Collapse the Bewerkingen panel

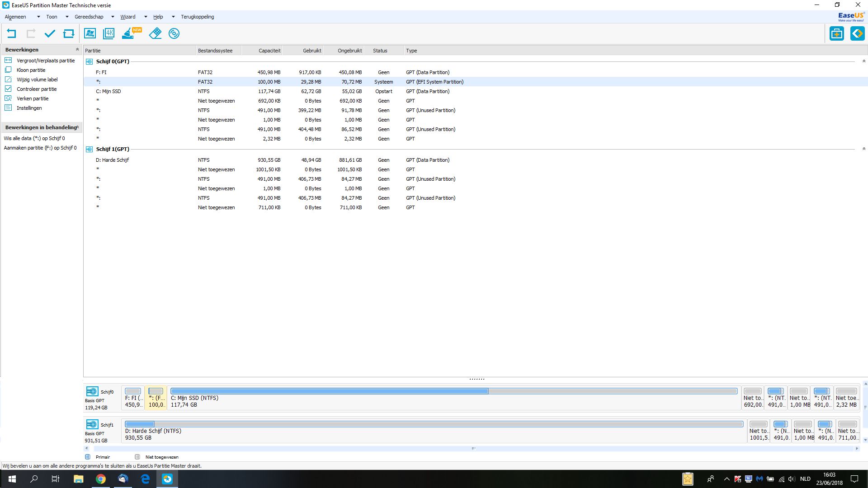[x=77, y=50]
